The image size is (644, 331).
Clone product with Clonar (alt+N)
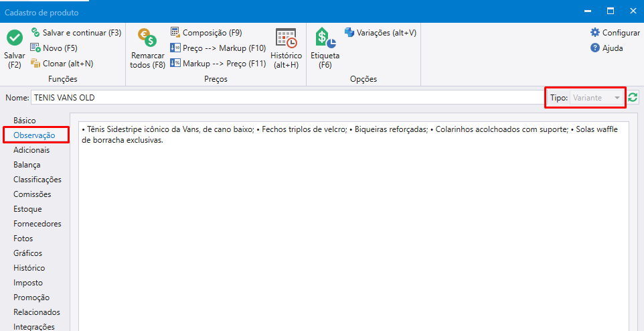(62, 64)
